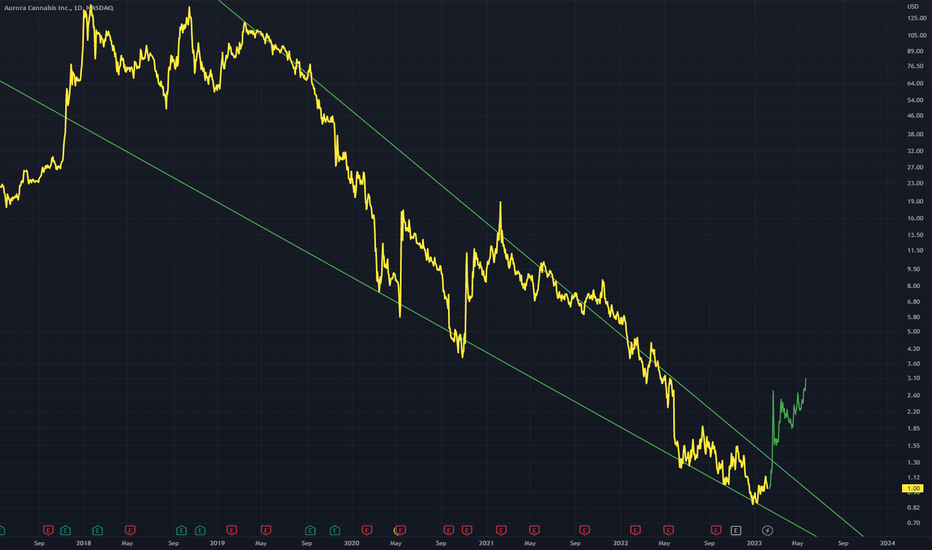Viewport: 932px width, 550px height.
Task: Click the 76.50 price axis label
Action: 916,66
